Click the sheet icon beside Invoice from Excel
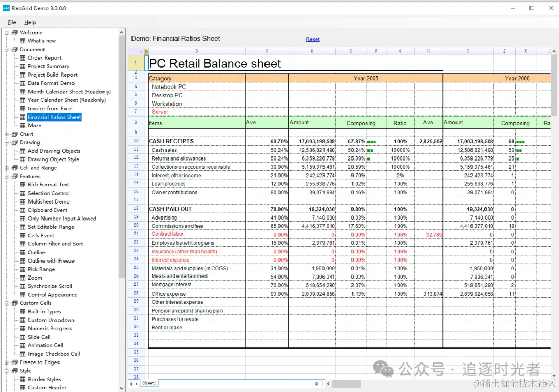The width and height of the screenshot is (559, 392). [x=22, y=109]
